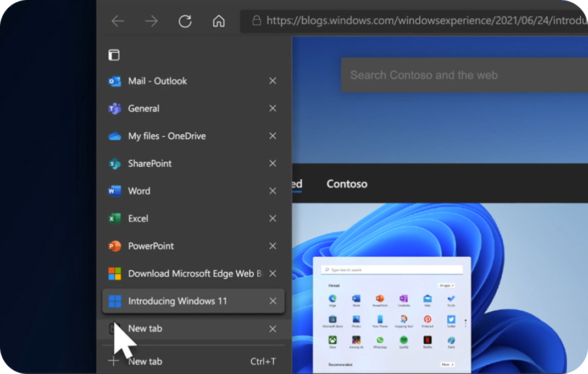588x374 pixels.
Task: Click the Outlook icon on the Mail tab
Action: click(114, 81)
